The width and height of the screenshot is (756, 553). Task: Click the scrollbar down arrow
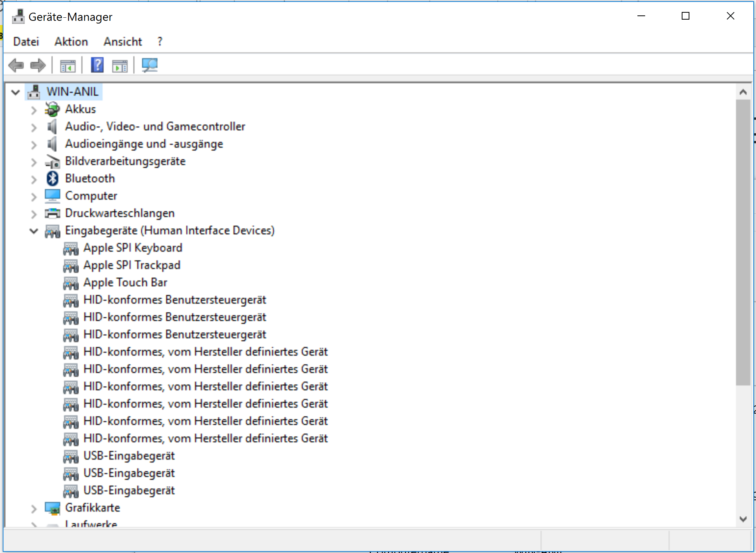(x=743, y=519)
